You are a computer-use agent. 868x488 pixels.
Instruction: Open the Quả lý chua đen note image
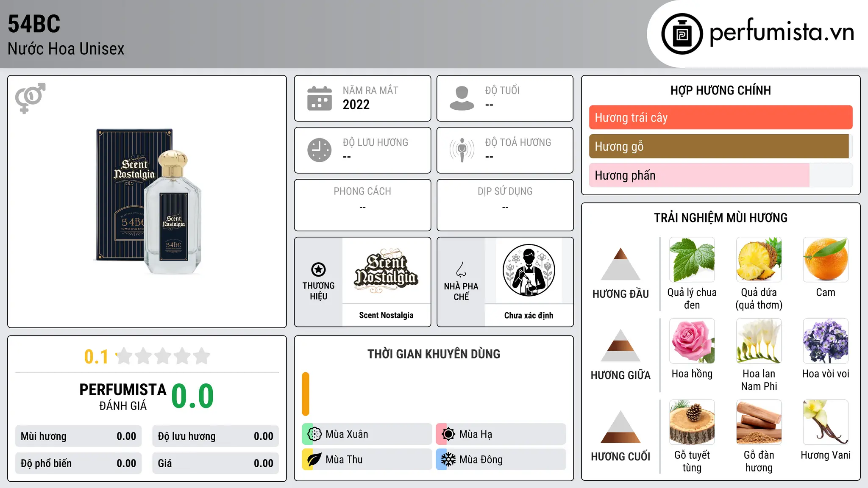point(692,260)
